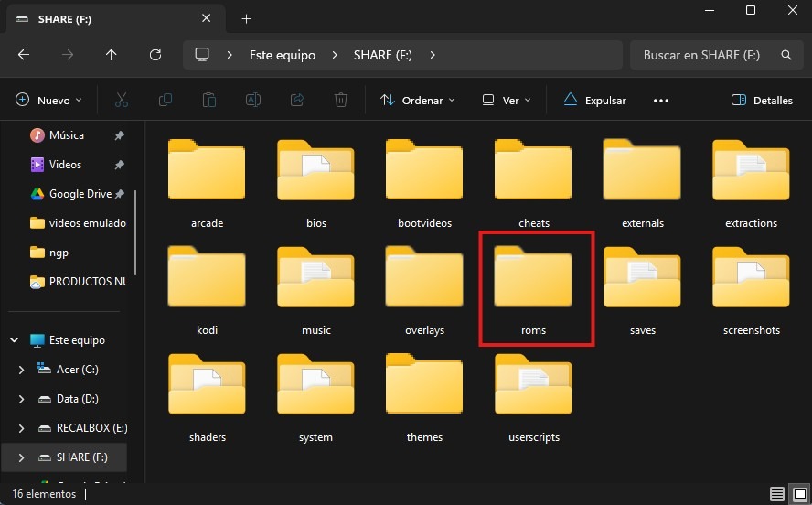Click the Rename icon in toolbar
Screen dimensions: 812x505
click(253, 100)
